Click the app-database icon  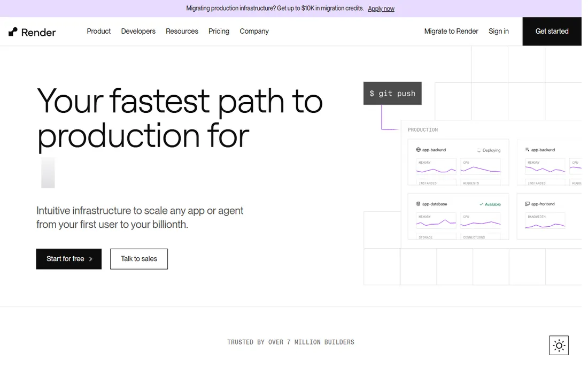(418, 204)
